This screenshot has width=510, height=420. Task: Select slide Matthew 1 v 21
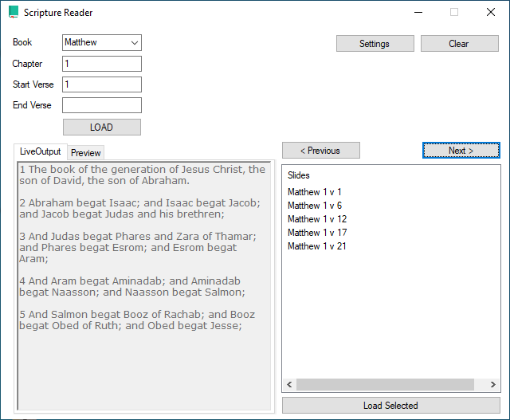[317, 246]
